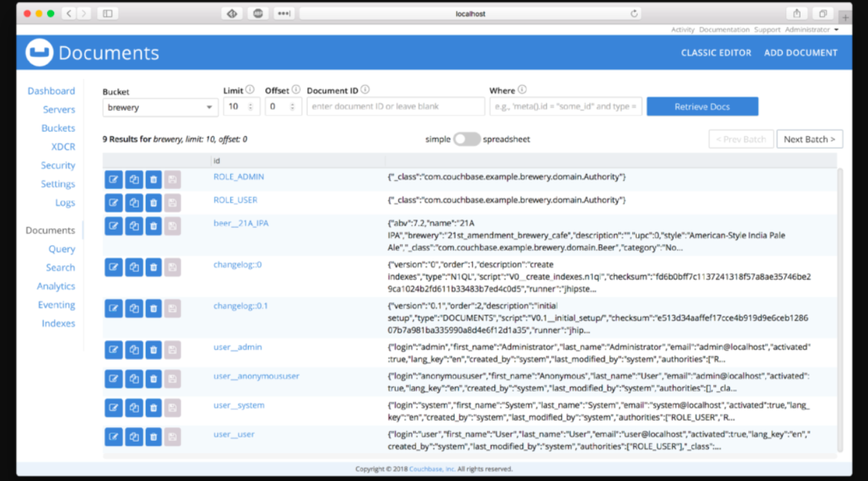Image resolution: width=868 pixels, height=481 pixels.
Task: Copy the ROLE_USER document
Action: point(134,203)
